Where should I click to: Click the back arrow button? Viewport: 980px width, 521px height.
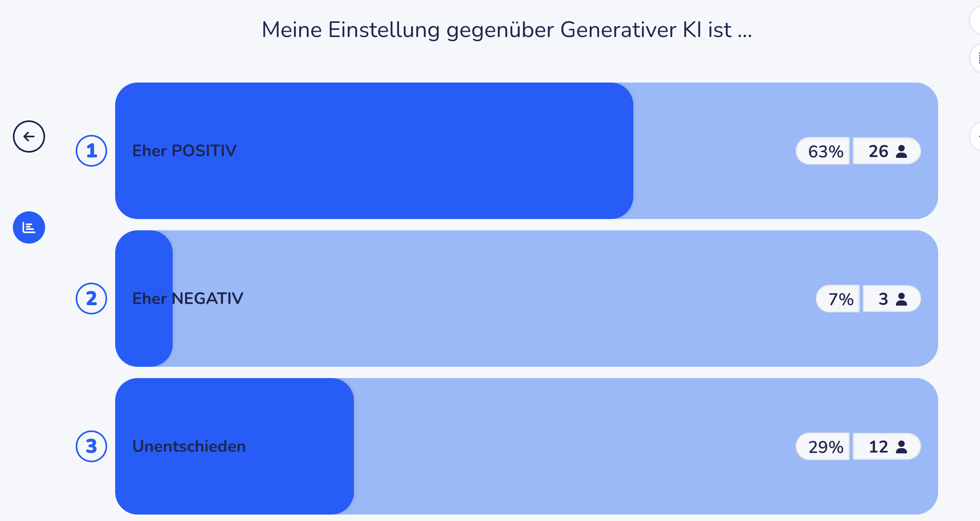[x=29, y=136]
